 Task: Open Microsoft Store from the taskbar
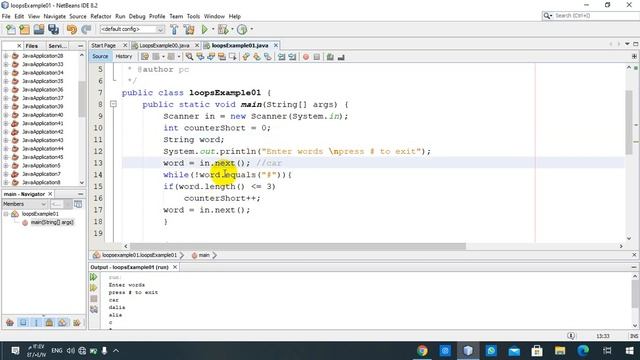point(537,351)
